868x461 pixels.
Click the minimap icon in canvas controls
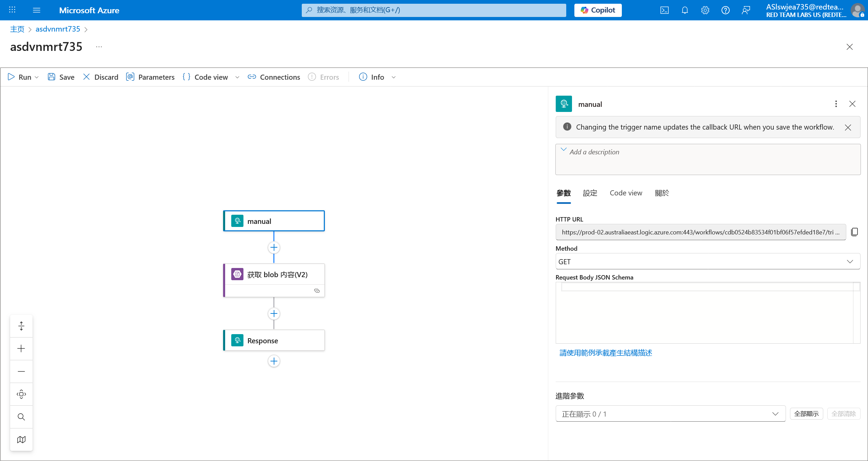pos(21,440)
